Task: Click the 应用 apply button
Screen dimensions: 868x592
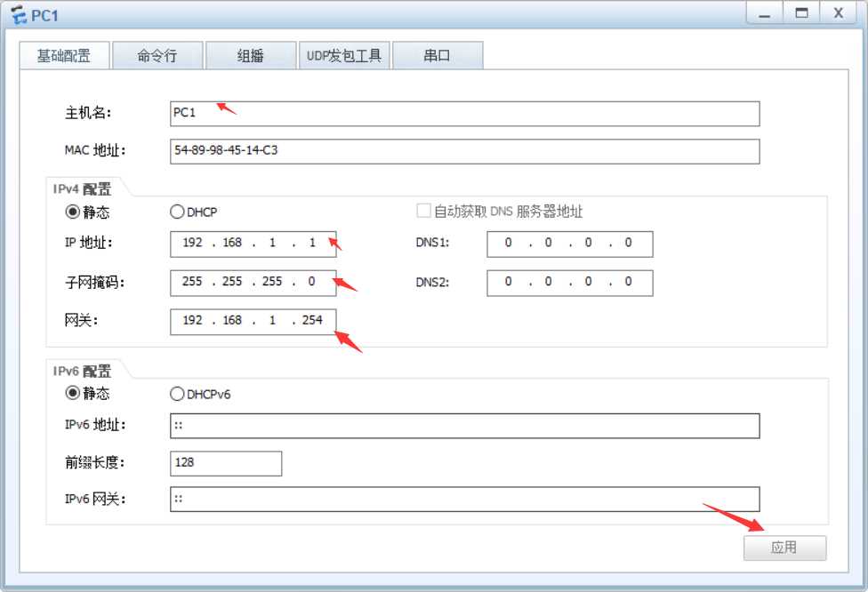Action: click(785, 548)
